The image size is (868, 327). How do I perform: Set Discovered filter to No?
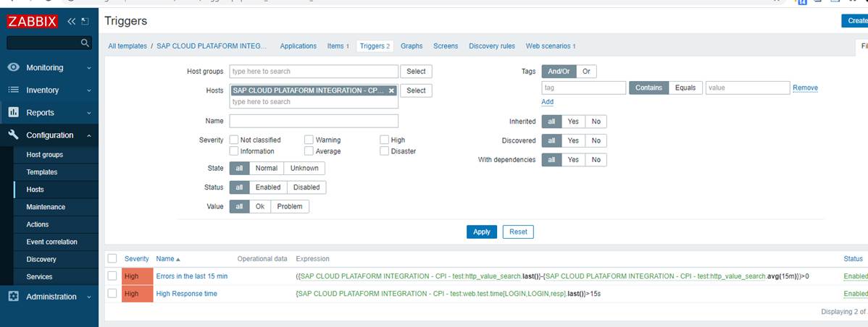596,141
